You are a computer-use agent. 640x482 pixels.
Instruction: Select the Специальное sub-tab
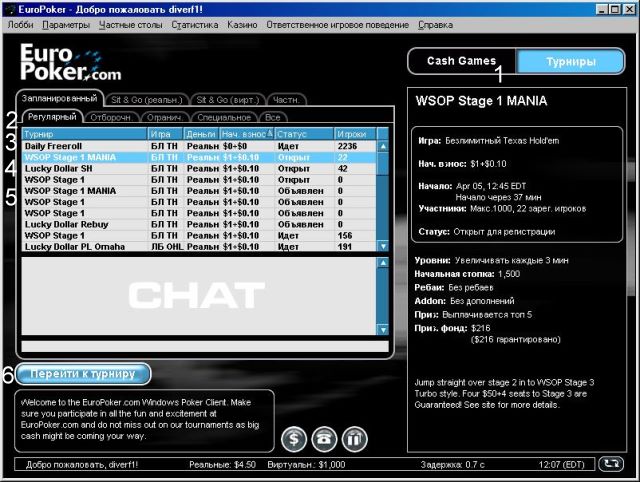[224, 118]
